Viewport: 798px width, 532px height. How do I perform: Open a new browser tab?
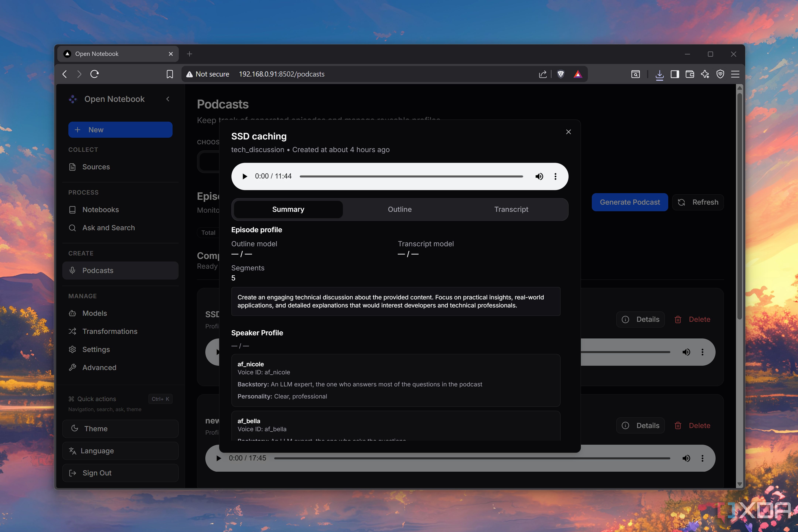(x=189, y=54)
